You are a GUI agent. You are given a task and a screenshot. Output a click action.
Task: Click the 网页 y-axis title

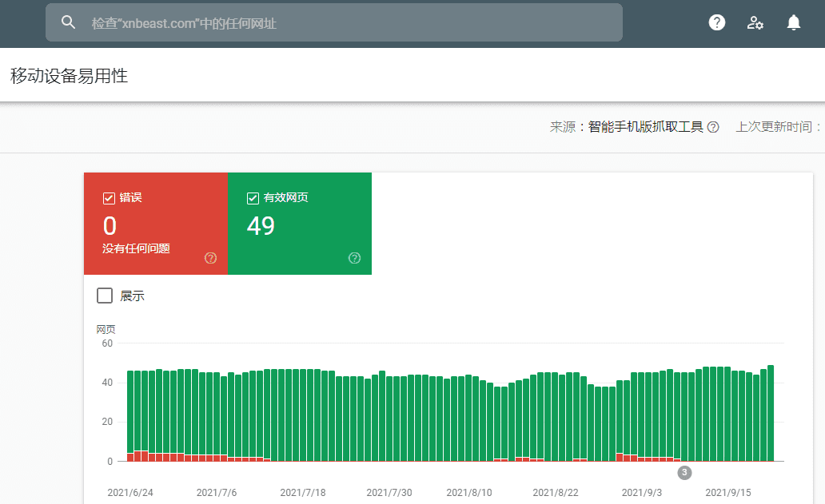click(106, 330)
